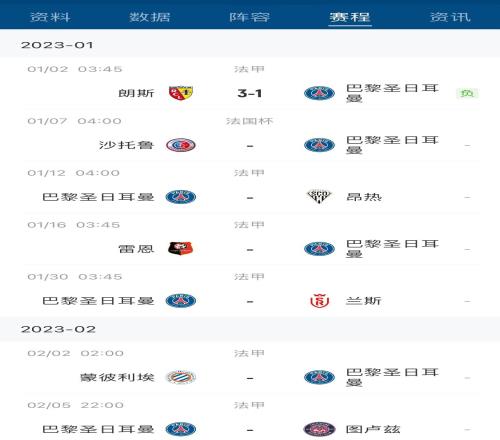Open the 朗斯 team name link

[x=136, y=93]
